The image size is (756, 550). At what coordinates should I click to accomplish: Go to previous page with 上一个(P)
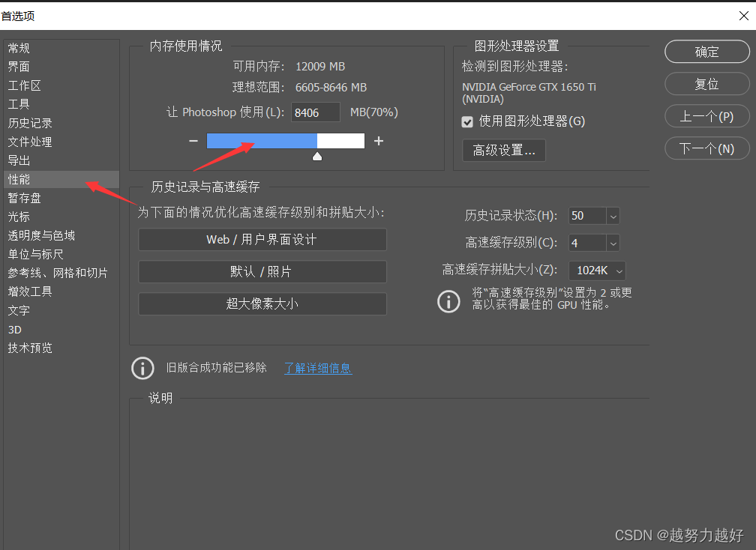706,117
